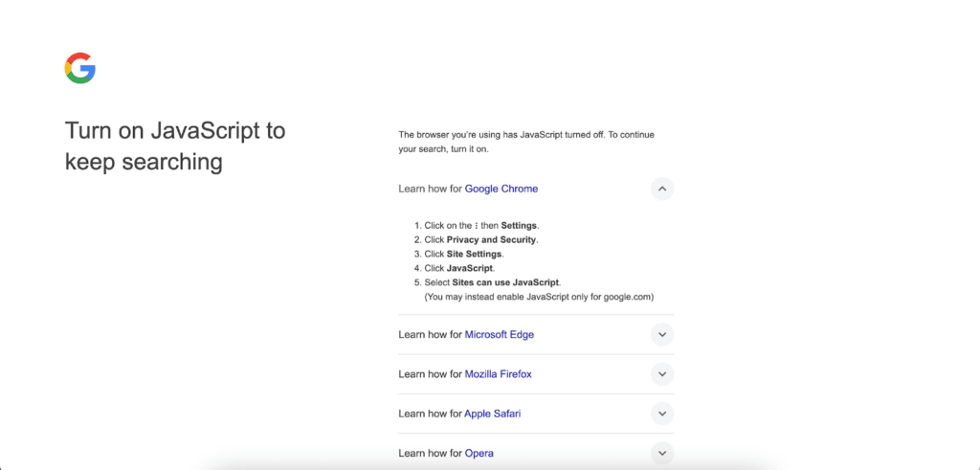This screenshot has height=470, width=980.
Task: Open the Opera link
Action: click(479, 453)
